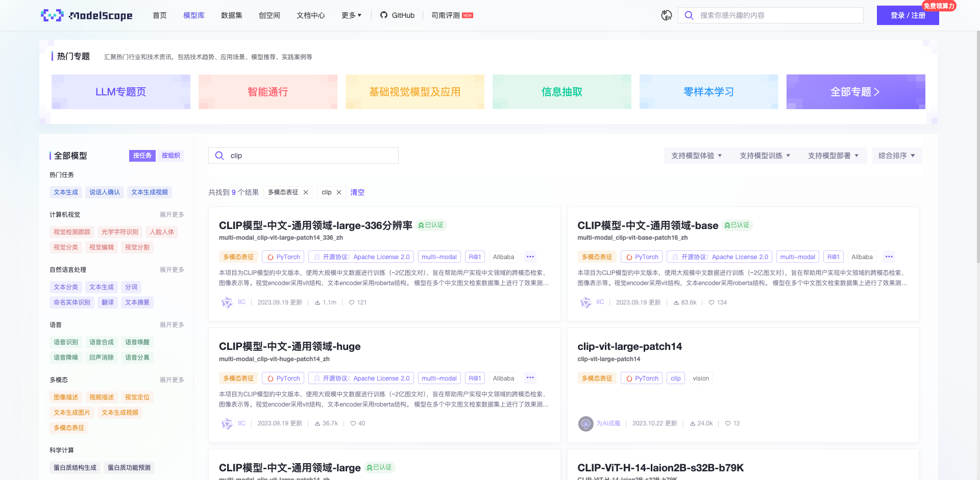Click download icon on large-336 card
The height and width of the screenshot is (480, 980).
click(x=317, y=302)
